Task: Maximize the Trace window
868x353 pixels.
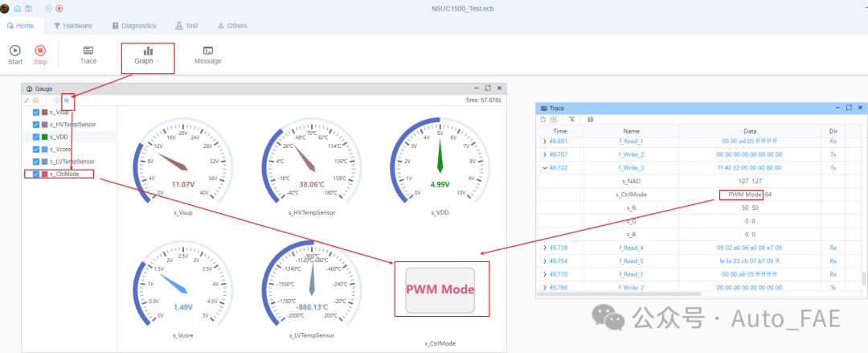Action: (849, 108)
